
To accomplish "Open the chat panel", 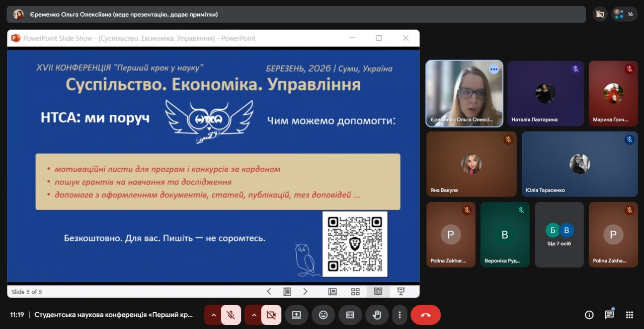I will pos(609,315).
